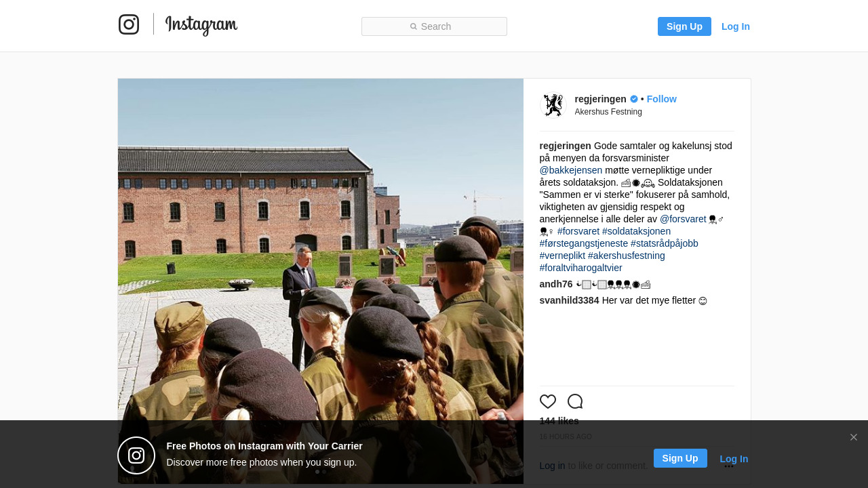The height and width of the screenshot is (488, 868).
Task: Open the #soldataksjonen hashtag
Action: point(636,231)
